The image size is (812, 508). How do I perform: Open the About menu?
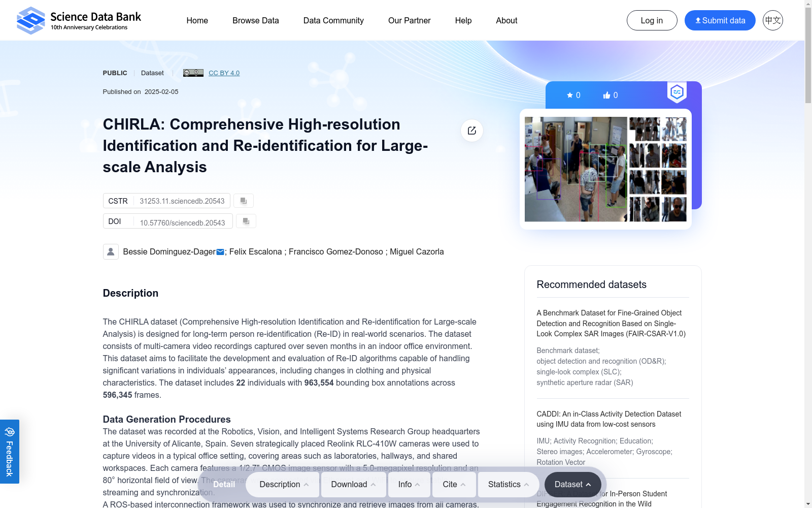(506, 20)
